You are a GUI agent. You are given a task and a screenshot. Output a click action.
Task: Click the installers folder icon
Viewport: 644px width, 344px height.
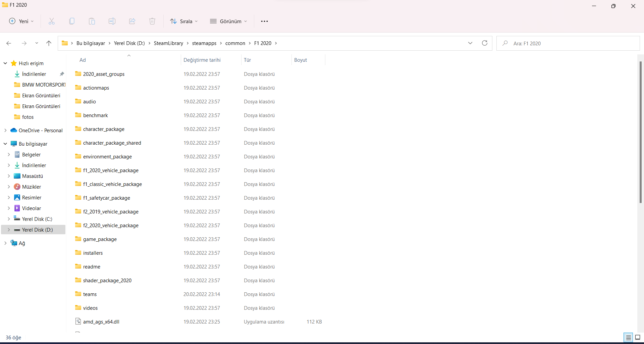click(x=78, y=253)
